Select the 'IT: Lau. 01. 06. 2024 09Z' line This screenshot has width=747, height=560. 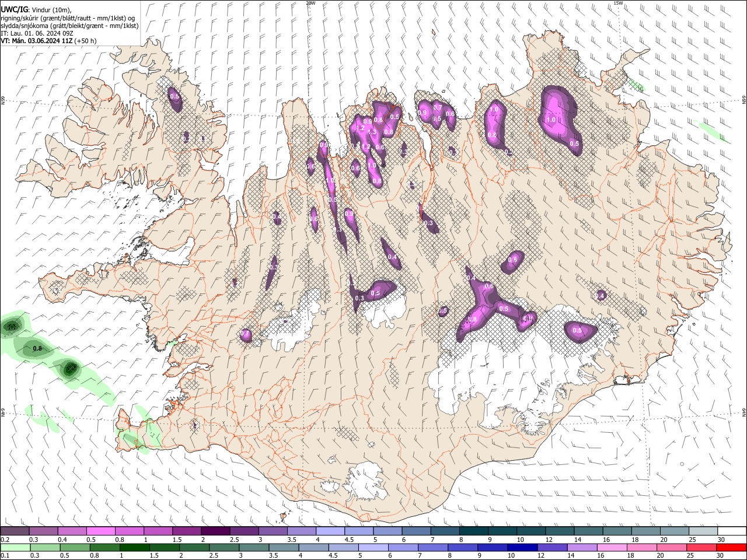[x=37, y=33]
